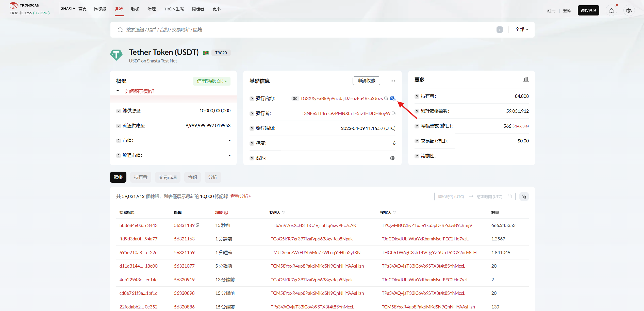
Task: Open the 數據 navigation menu
Action: click(135, 9)
